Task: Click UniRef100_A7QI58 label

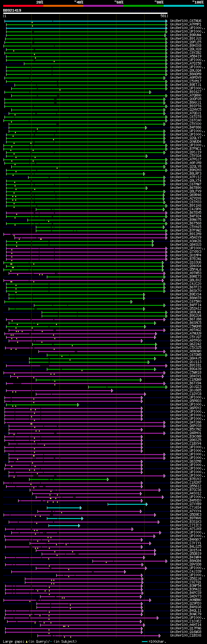Action: [x=186, y=64]
